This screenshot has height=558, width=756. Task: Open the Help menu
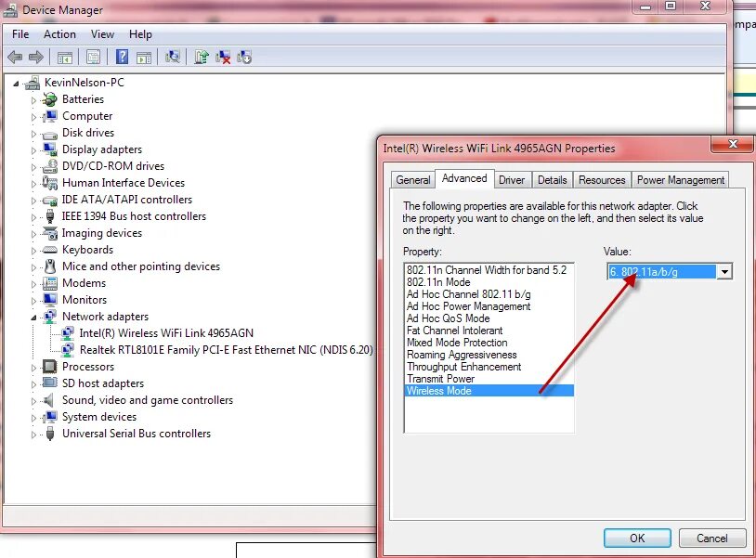click(x=140, y=34)
